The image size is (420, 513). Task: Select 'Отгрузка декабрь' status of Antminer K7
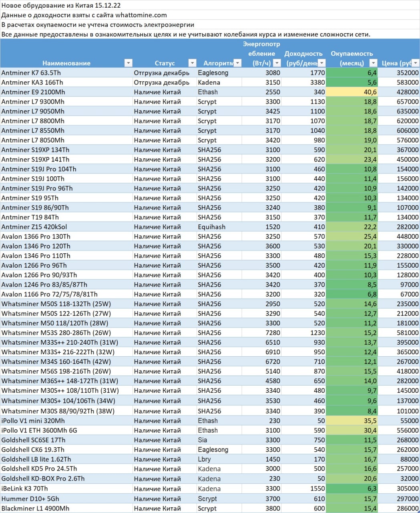click(165, 73)
